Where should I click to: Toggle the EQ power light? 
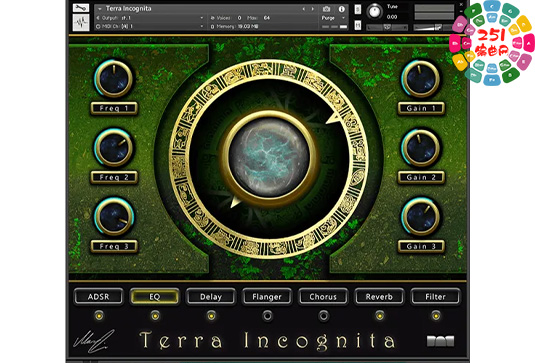point(155,316)
